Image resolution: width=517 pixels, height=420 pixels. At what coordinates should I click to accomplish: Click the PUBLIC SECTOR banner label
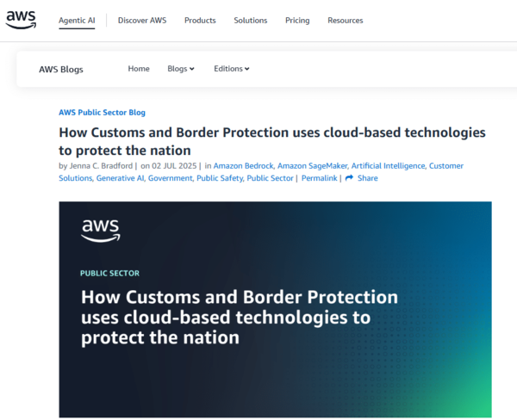109,273
